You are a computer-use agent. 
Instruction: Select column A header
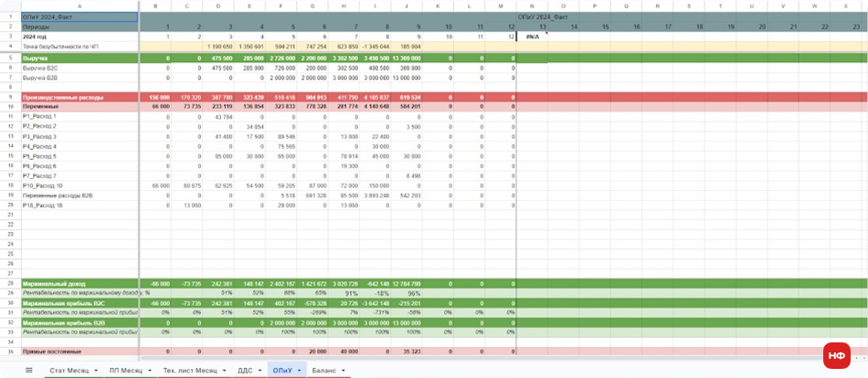79,5
